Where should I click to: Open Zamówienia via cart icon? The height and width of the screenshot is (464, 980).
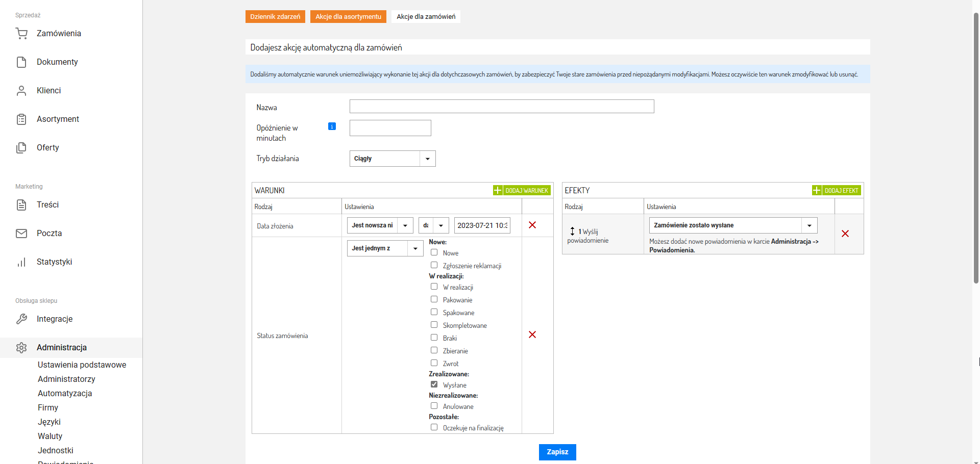(21, 34)
